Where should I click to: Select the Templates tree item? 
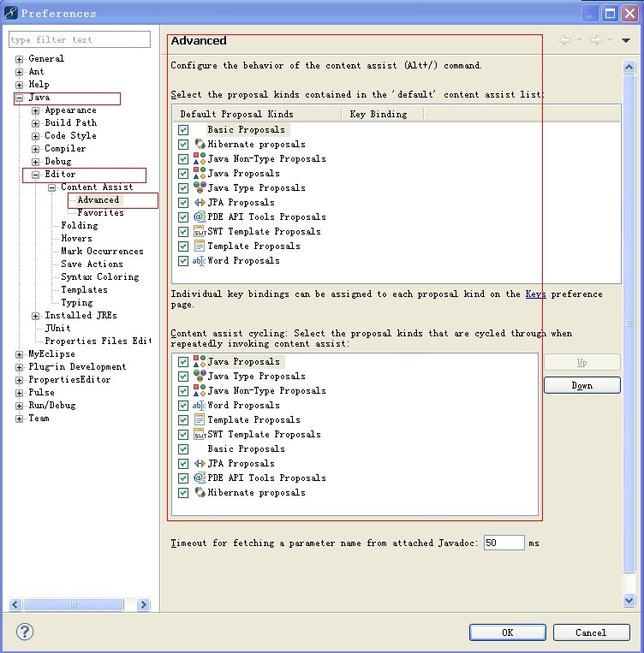coord(84,290)
